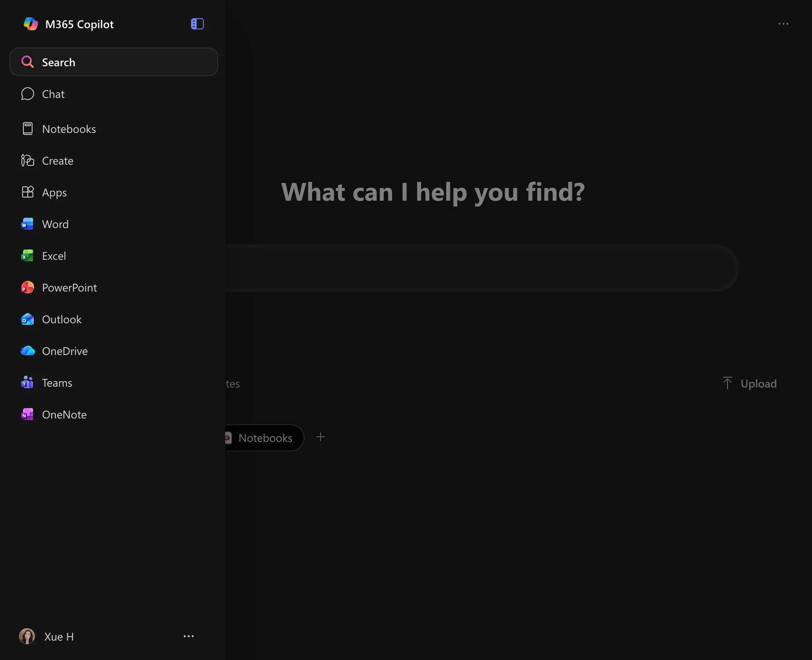Click the main search input field
The height and width of the screenshot is (660, 812).
[x=482, y=269]
